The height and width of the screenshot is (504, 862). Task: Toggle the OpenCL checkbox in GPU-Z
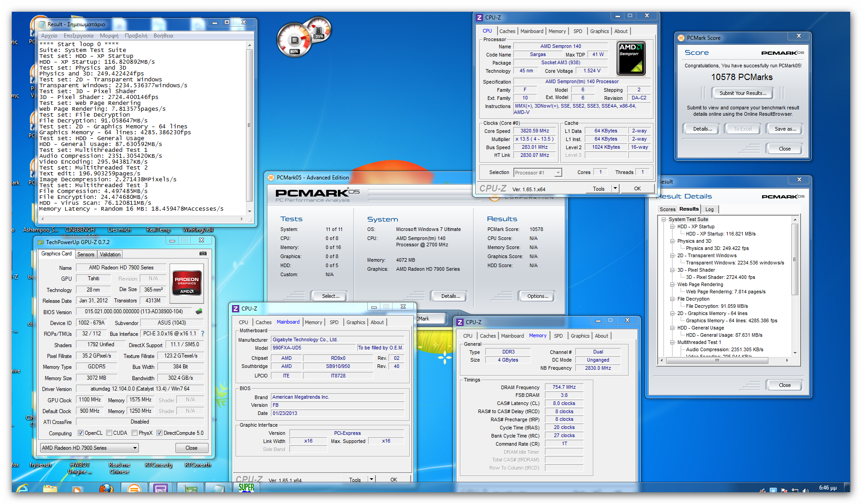(81, 433)
